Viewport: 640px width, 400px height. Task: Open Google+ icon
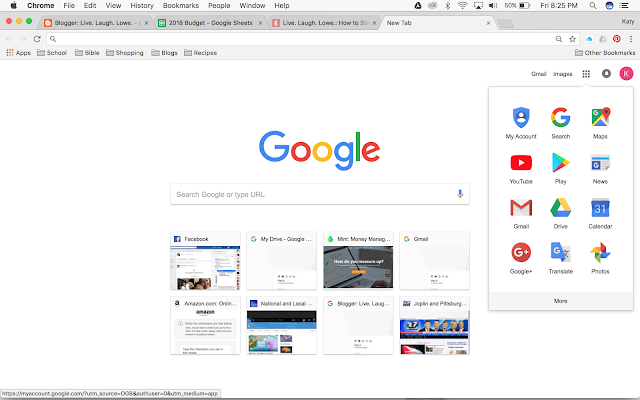(x=521, y=258)
